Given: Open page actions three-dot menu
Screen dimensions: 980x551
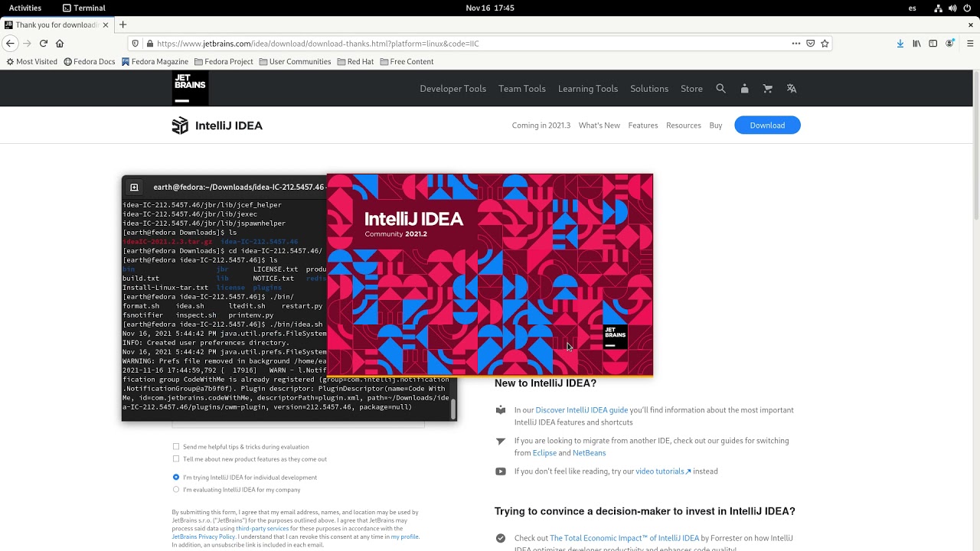Looking at the screenshot, I should point(796,44).
